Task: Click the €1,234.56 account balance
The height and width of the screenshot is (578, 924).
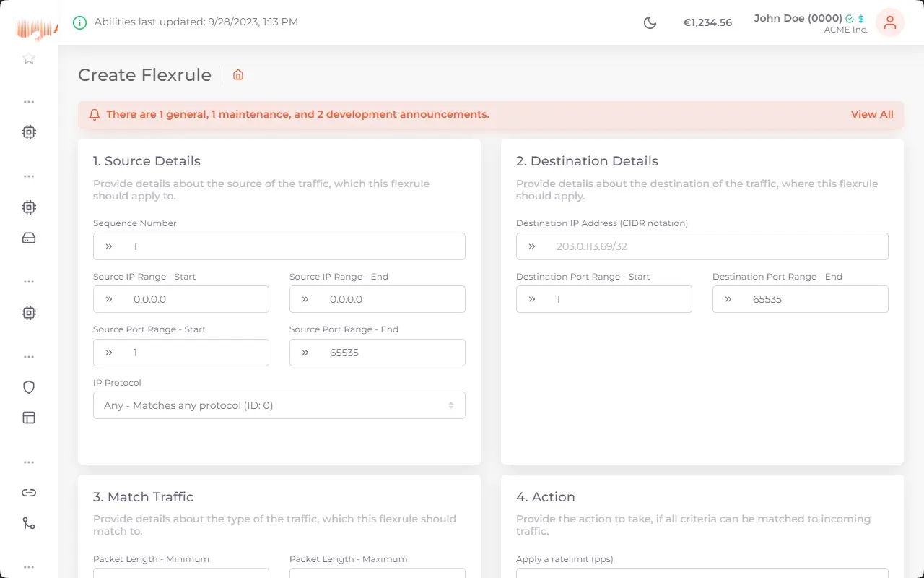Action: [x=707, y=22]
